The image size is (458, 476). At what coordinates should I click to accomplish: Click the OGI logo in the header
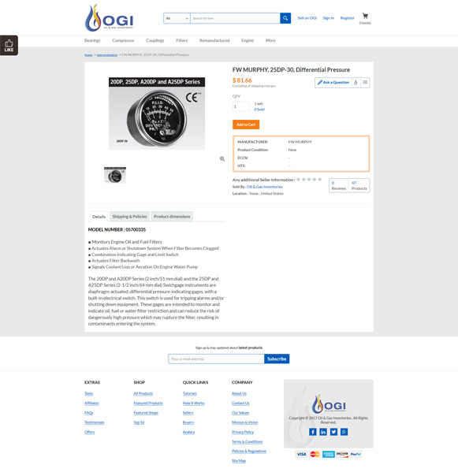point(109,18)
